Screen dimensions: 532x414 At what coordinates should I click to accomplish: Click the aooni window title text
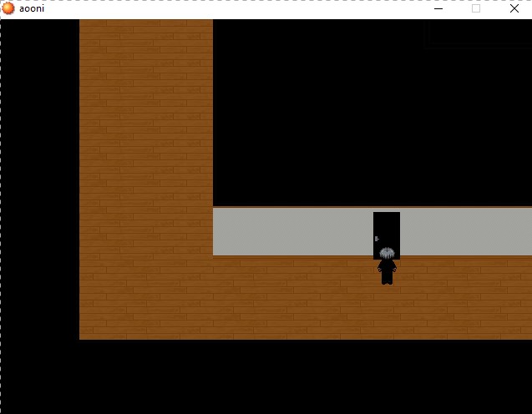32,8
